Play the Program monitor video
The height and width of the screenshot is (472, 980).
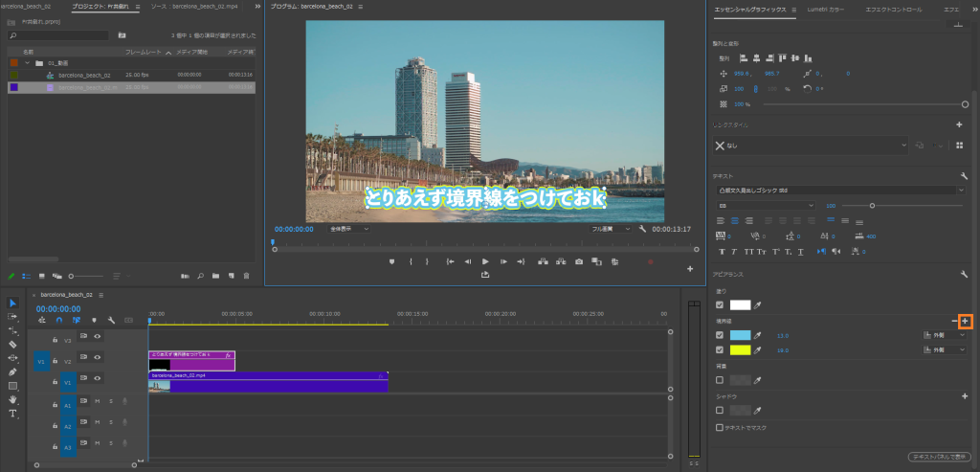[x=485, y=261]
